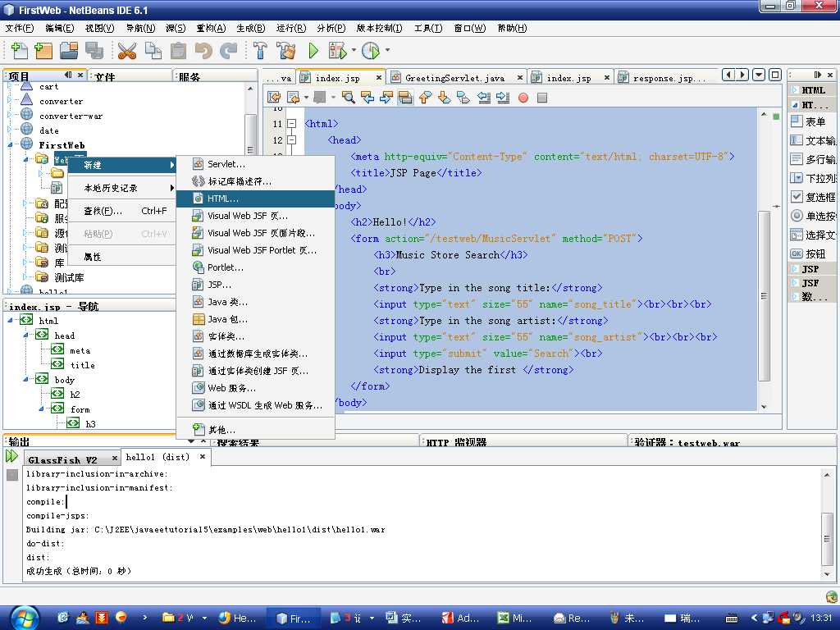Select 复选框 component in the palette
The width and height of the screenshot is (840, 630).
(812, 197)
